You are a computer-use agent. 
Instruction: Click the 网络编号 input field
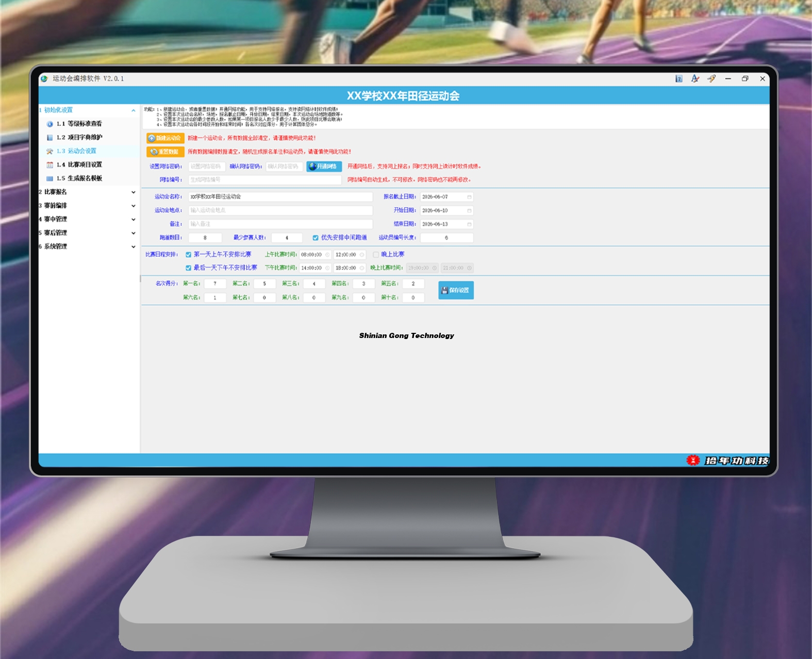[x=264, y=180]
